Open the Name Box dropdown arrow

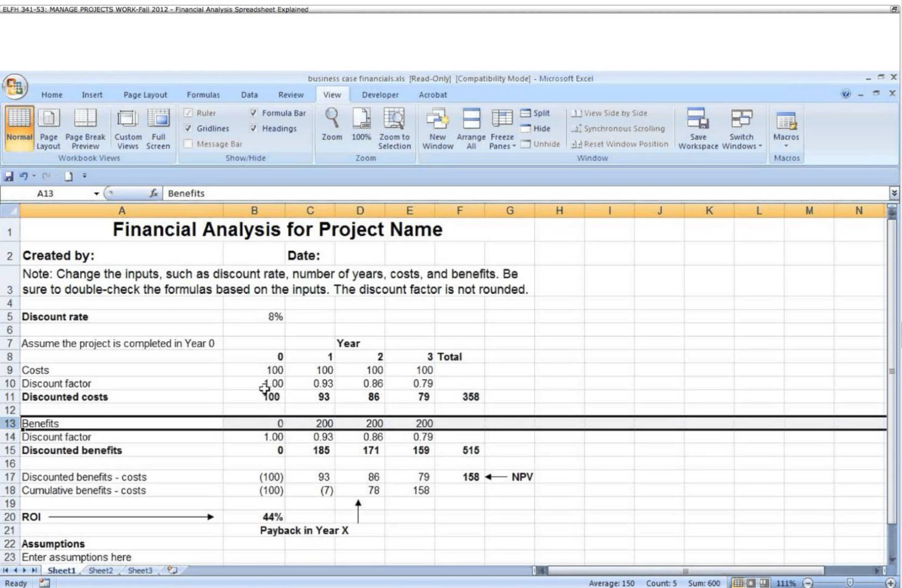(95, 193)
